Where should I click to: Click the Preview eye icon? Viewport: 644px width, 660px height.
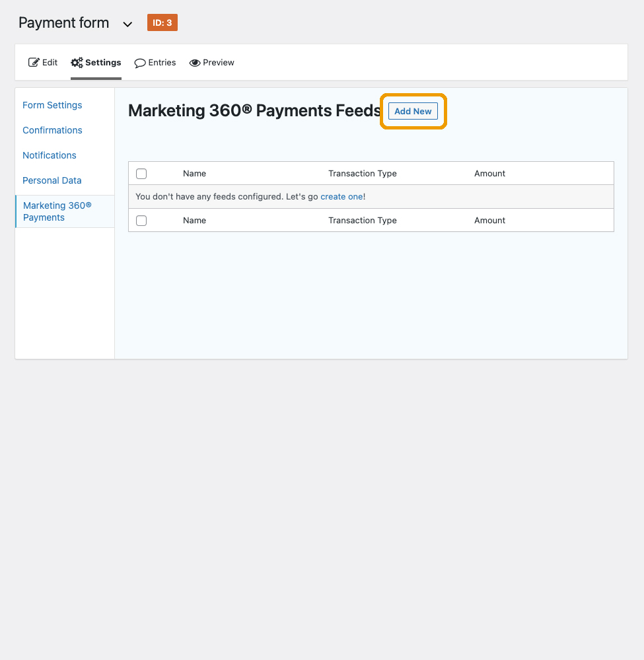(194, 63)
